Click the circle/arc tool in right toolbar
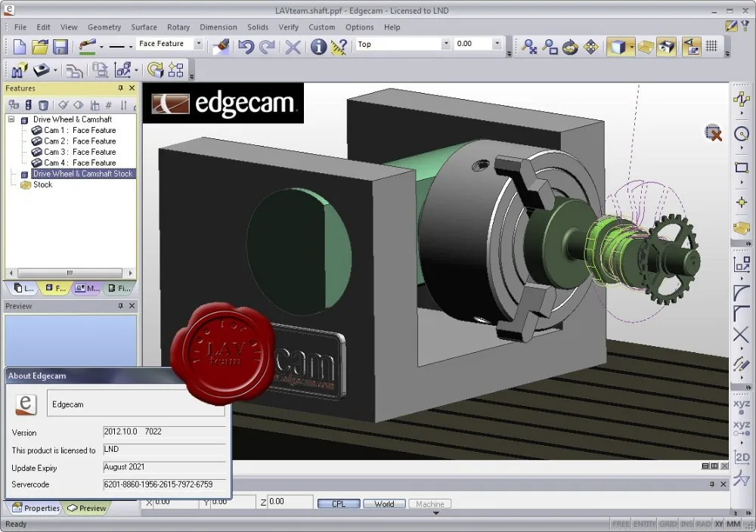This screenshot has width=756, height=532. point(742,134)
